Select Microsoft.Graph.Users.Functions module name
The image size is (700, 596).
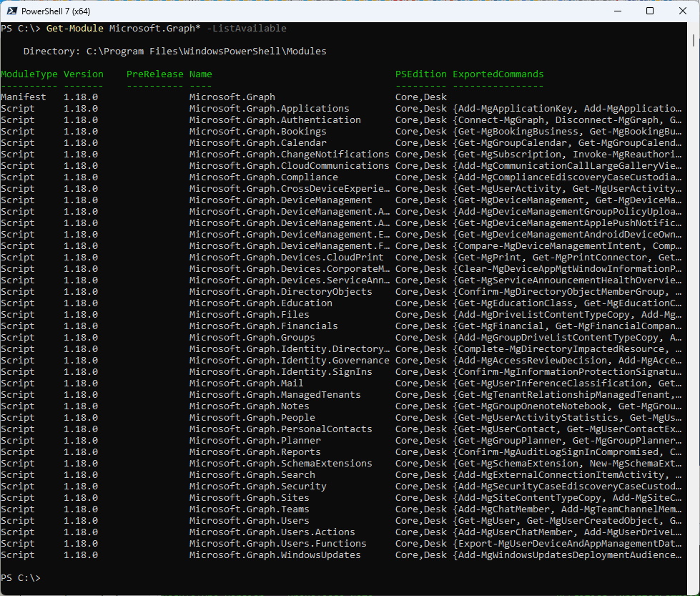tap(278, 544)
